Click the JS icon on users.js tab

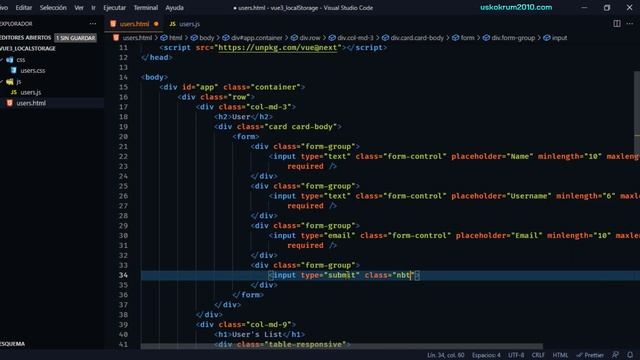click(x=173, y=24)
